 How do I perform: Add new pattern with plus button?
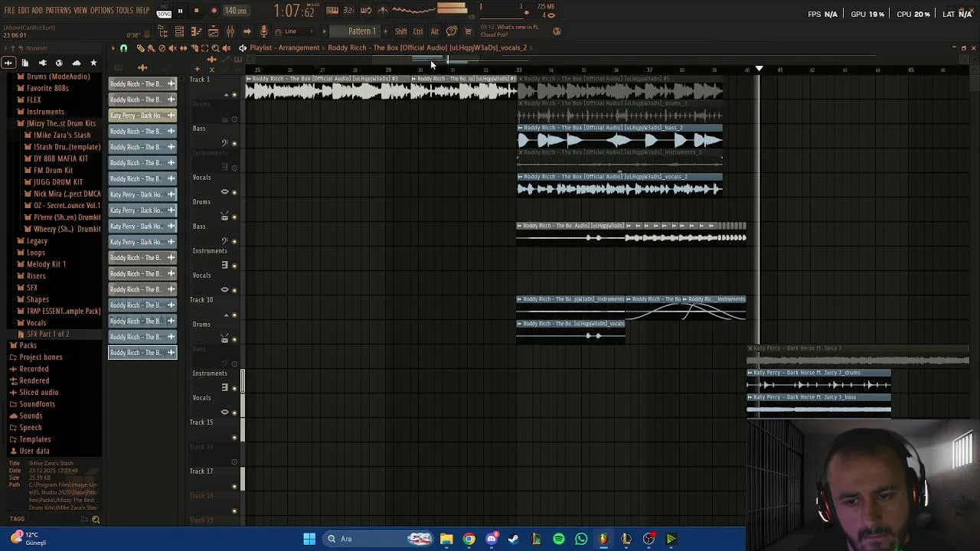point(384,31)
